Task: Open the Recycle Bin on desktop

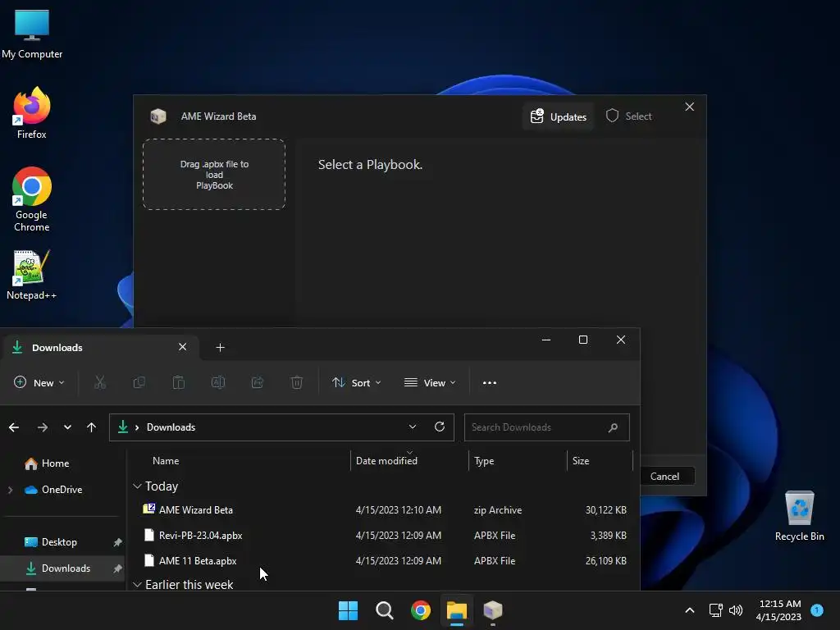Action: coord(799,516)
